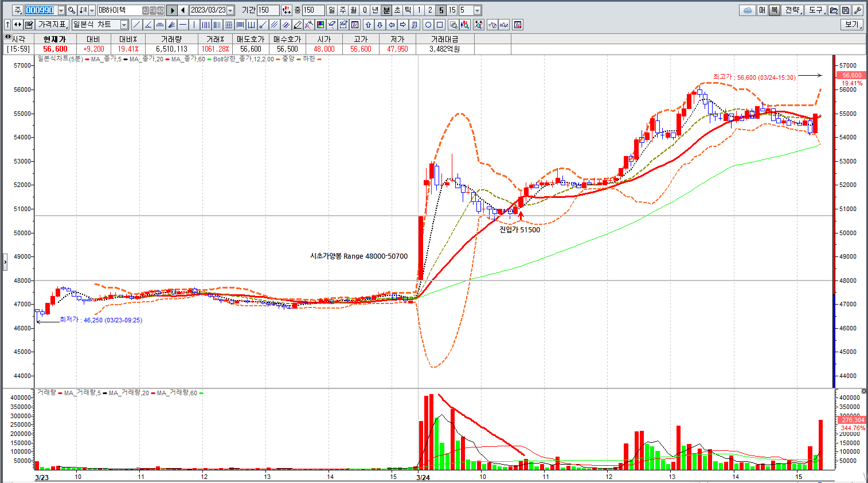Select the vertical line drawing tool
868x483 pixels.
click(x=194, y=25)
